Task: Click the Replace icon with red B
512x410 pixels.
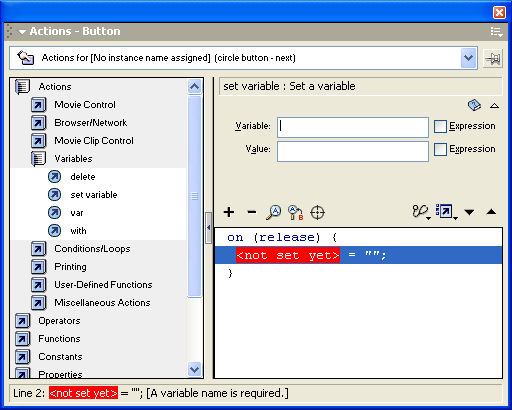Action: tap(296, 213)
